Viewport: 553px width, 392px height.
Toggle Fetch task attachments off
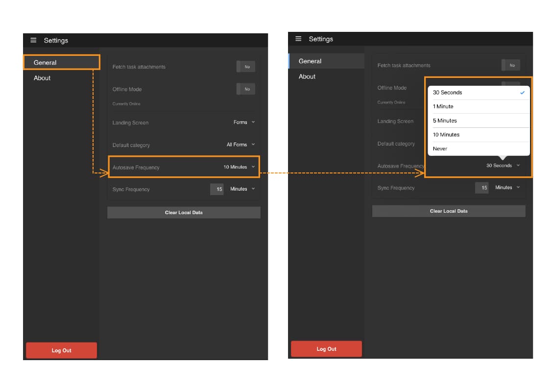[x=246, y=67]
